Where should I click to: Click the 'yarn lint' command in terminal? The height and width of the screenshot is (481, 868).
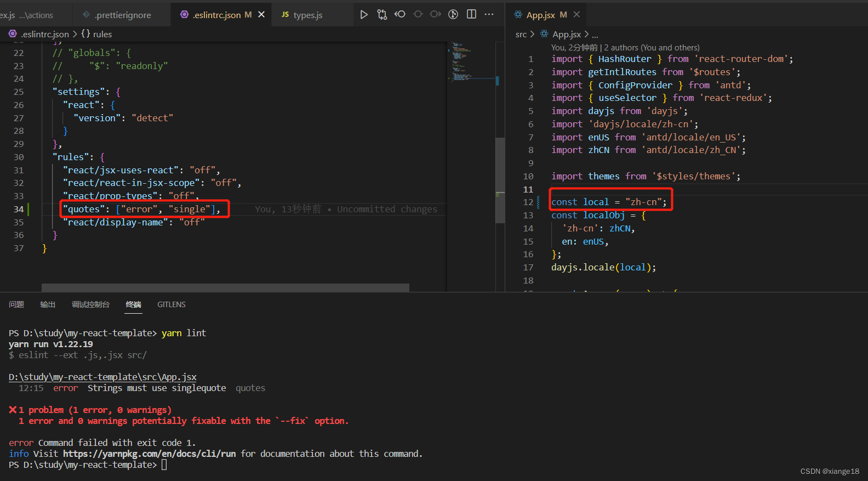click(184, 333)
